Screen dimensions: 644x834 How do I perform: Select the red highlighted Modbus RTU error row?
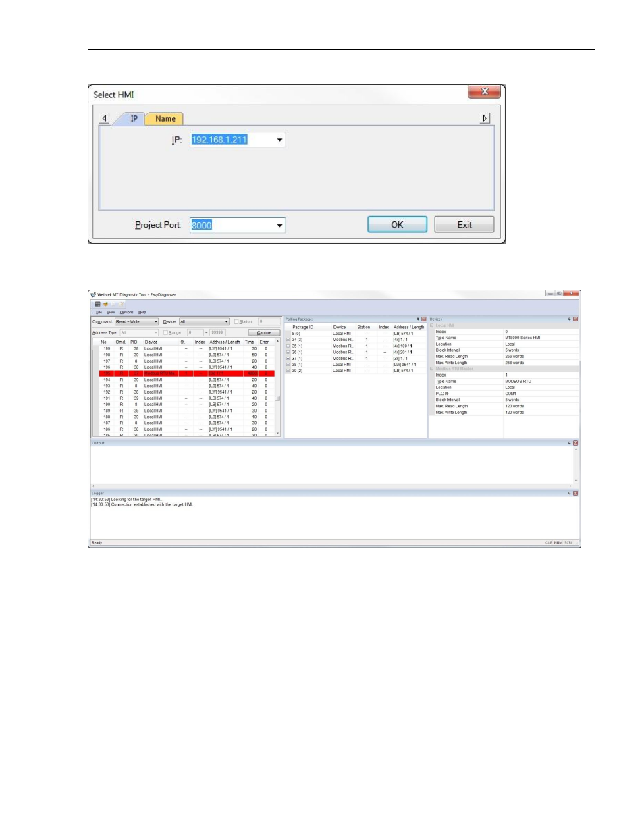coord(187,373)
